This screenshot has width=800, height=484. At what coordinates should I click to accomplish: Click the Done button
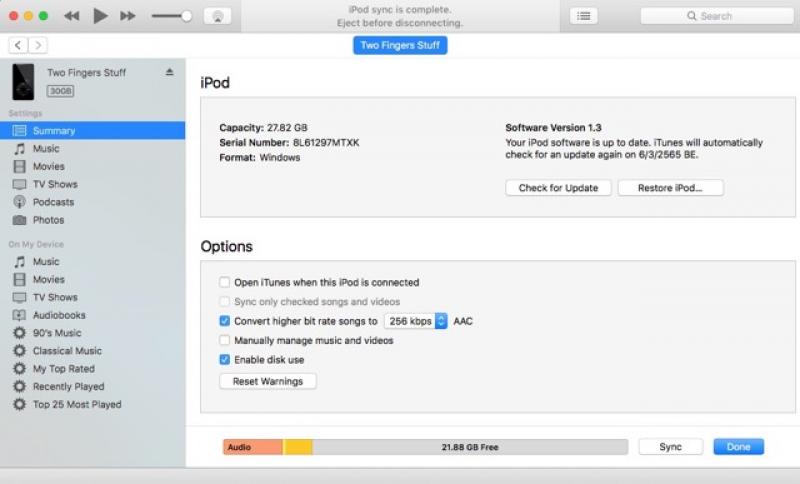[x=738, y=447]
